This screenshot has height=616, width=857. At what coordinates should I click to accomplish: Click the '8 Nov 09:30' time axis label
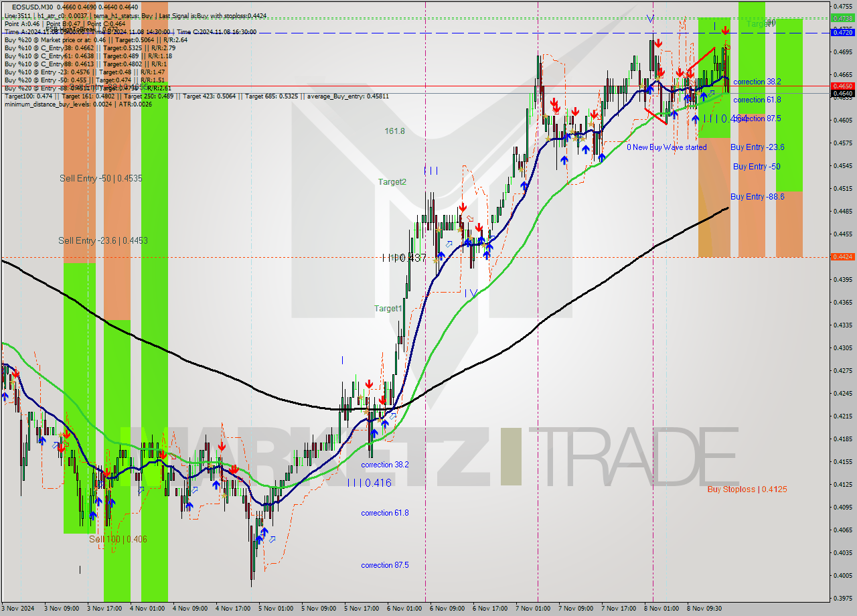click(x=705, y=609)
